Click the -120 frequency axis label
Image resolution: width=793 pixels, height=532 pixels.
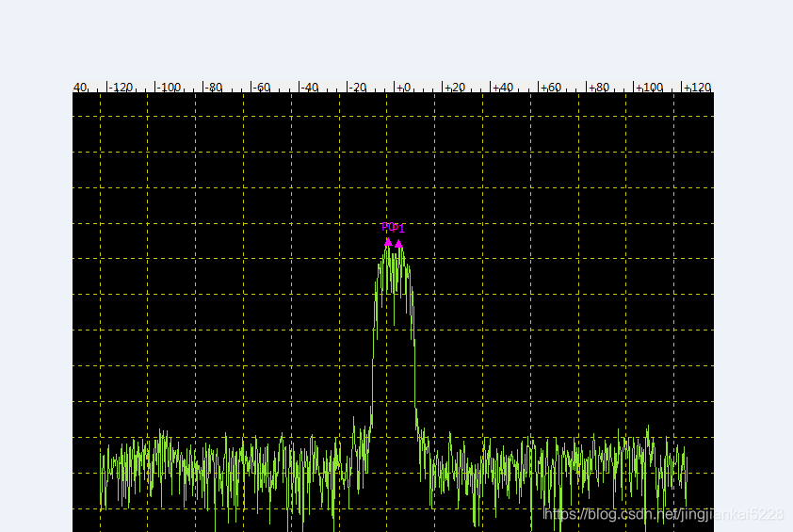click(x=121, y=88)
